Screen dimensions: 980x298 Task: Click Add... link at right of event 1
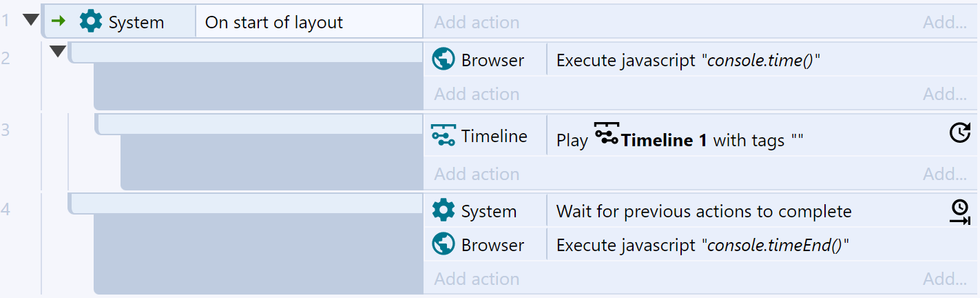945,22
